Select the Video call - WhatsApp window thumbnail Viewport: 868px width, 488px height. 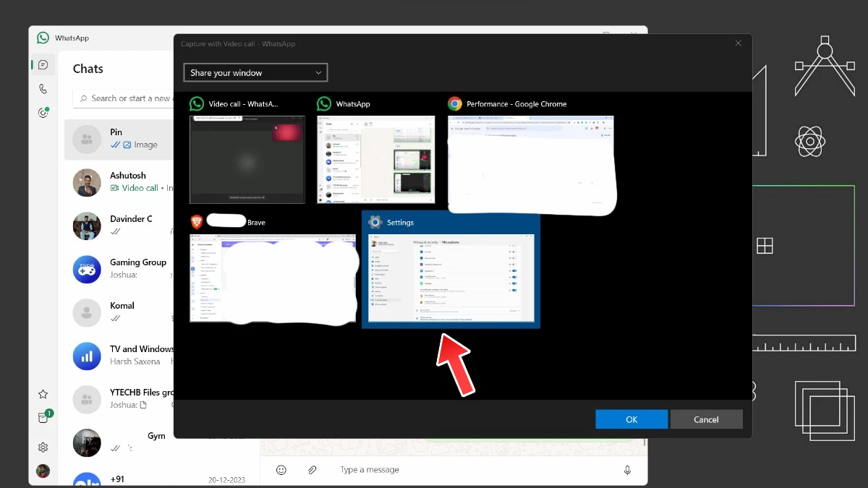(x=247, y=160)
